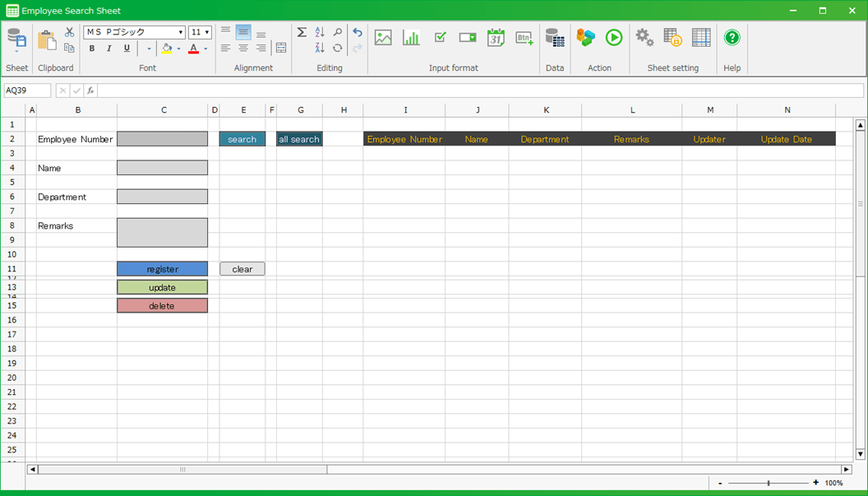Insert calendar date input format

[496, 38]
